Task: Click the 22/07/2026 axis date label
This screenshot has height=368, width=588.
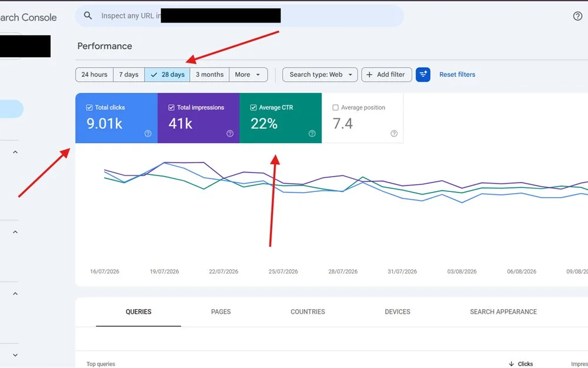Action: click(223, 271)
